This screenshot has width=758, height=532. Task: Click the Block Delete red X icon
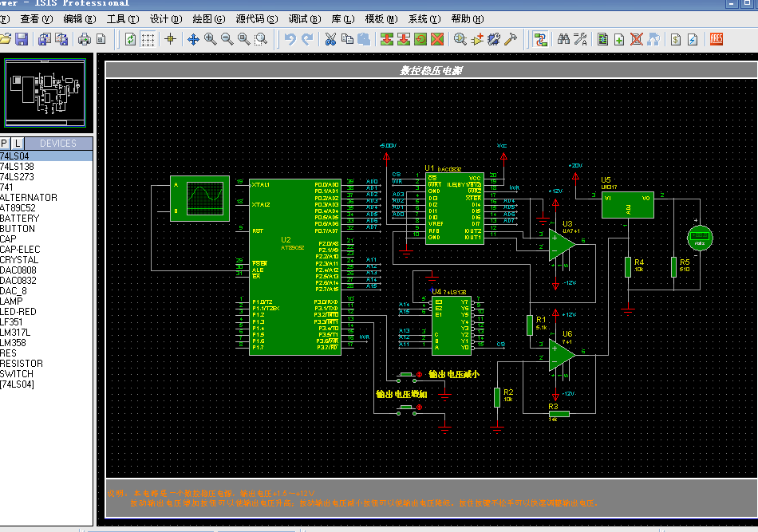click(x=437, y=39)
